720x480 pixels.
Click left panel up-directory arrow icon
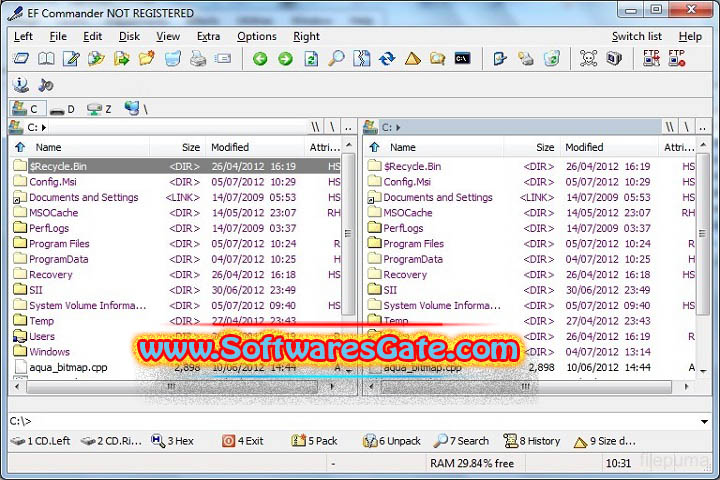tap(20, 147)
